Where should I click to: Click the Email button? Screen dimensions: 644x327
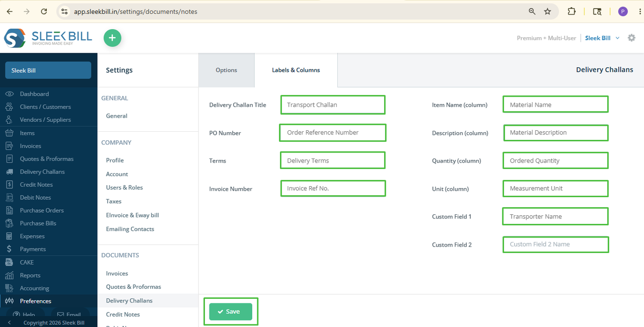68,315
